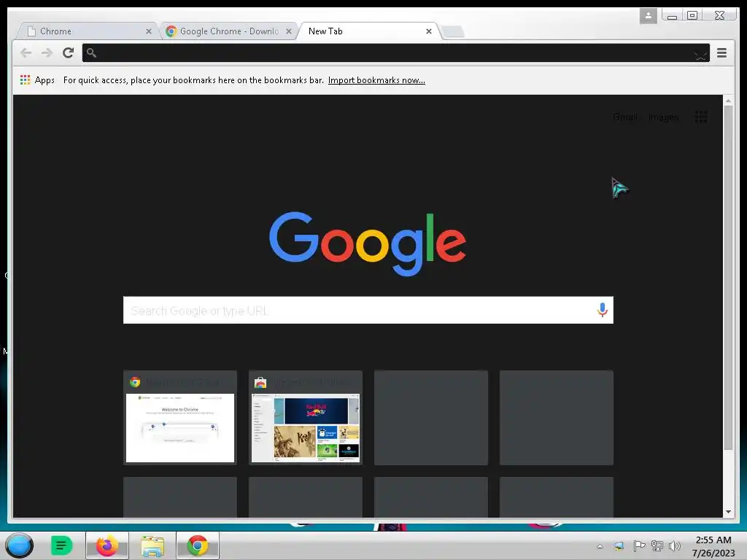
Task: Open the Chrome Web Store thumbnail
Action: pyautogui.click(x=306, y=418)
